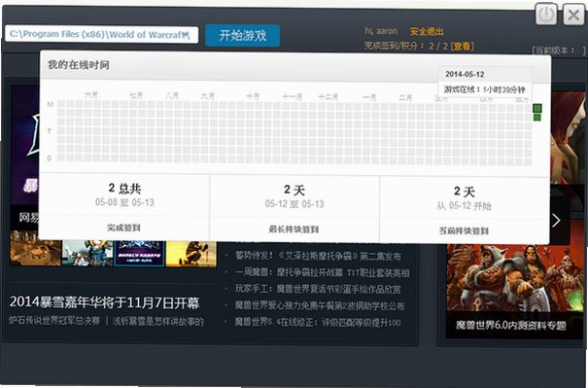Click the 游戏在线：1小时39分钟 text
588x388 pixels.
[485, 89]
